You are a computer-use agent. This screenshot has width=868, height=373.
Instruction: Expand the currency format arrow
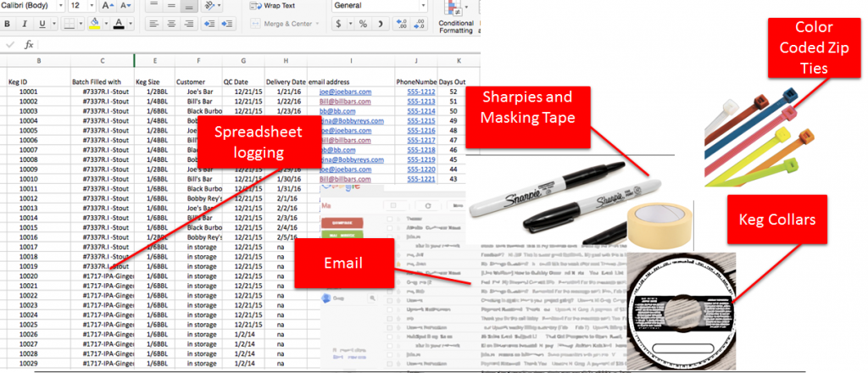(x=350, y=24)
